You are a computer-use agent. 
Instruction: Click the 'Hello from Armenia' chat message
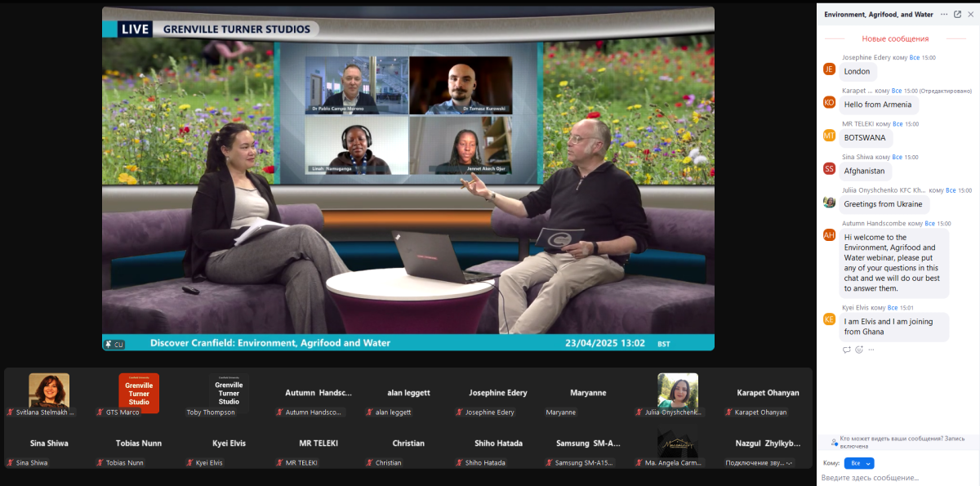[877, 105]
